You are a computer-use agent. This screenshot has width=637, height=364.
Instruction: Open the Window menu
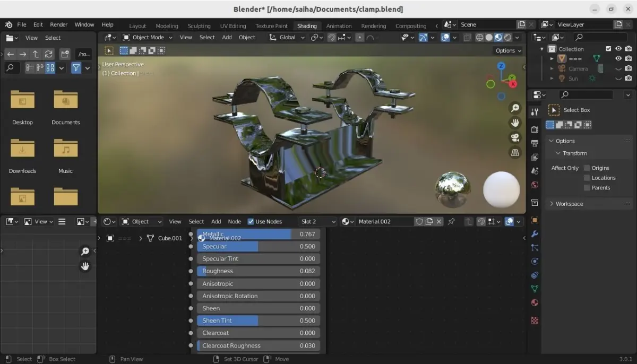pos(84,24)
